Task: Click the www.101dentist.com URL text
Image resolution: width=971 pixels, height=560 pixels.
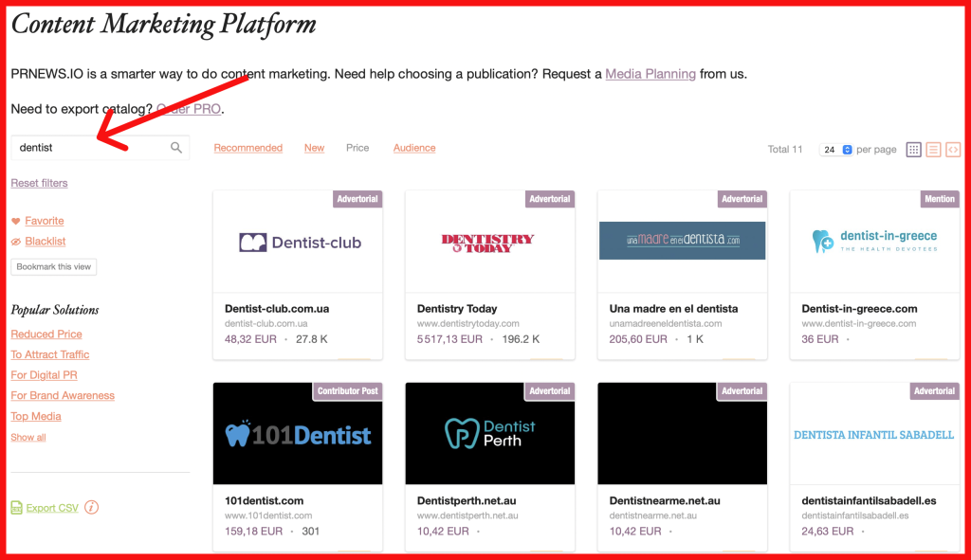Action: point(268,515)
